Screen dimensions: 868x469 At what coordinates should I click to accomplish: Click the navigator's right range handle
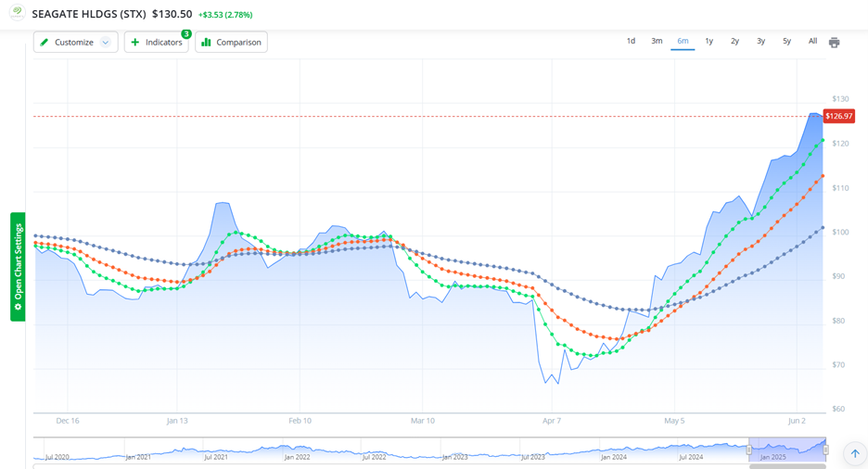click(825, 450)
